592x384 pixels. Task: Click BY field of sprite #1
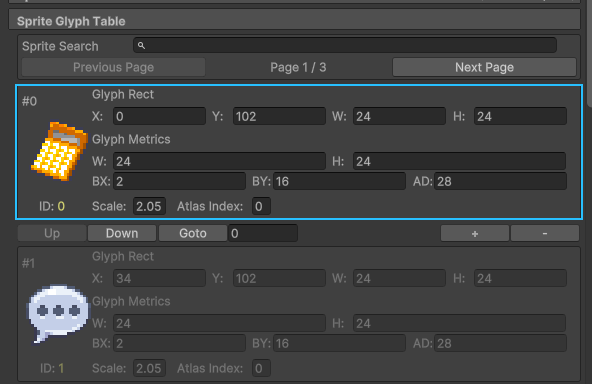point(339,343)
